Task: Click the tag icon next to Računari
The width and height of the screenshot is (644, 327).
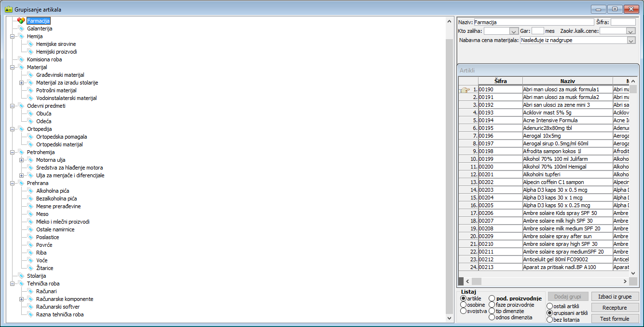Action: 30,291
